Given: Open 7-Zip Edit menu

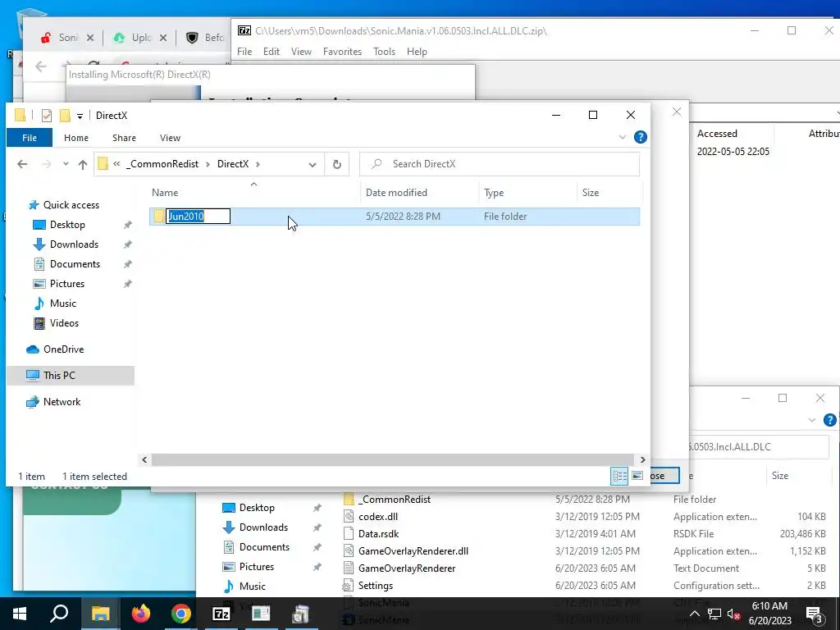Looking at the screenshot, I should tap(271, 52).
